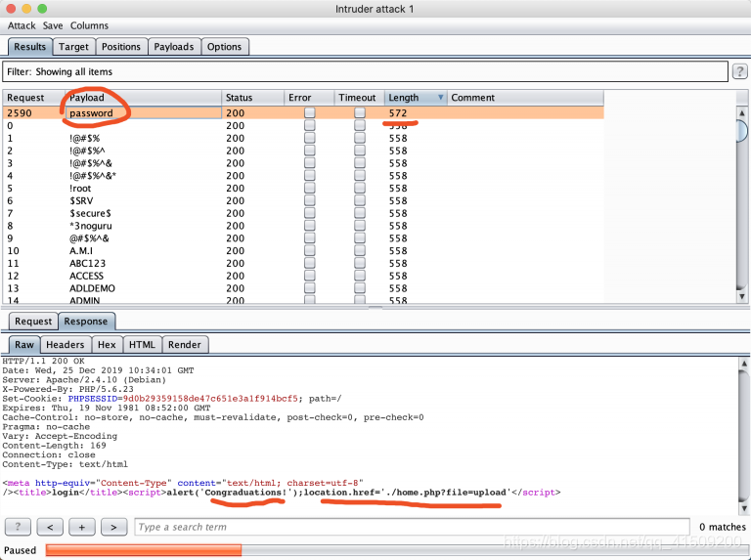Tick Error checkbox for payload A.M.I
This screenshot has height=560, width=751.
point(310,251)
